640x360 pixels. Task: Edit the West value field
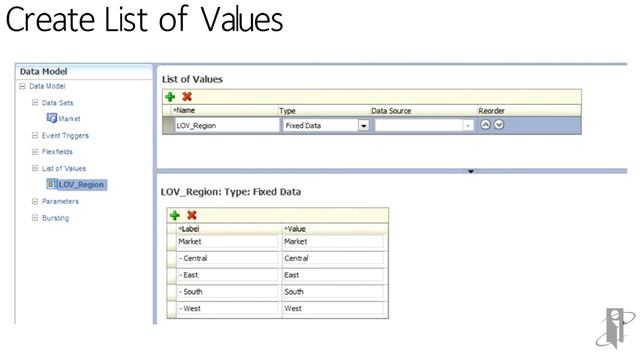click(x=333, y=309)
